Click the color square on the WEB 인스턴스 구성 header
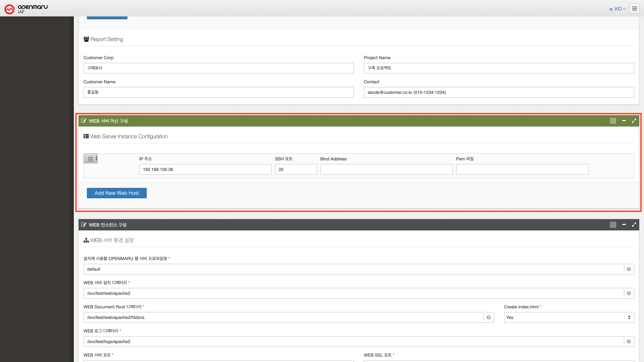Screen dimensions: 644x362 pos(613,225)
